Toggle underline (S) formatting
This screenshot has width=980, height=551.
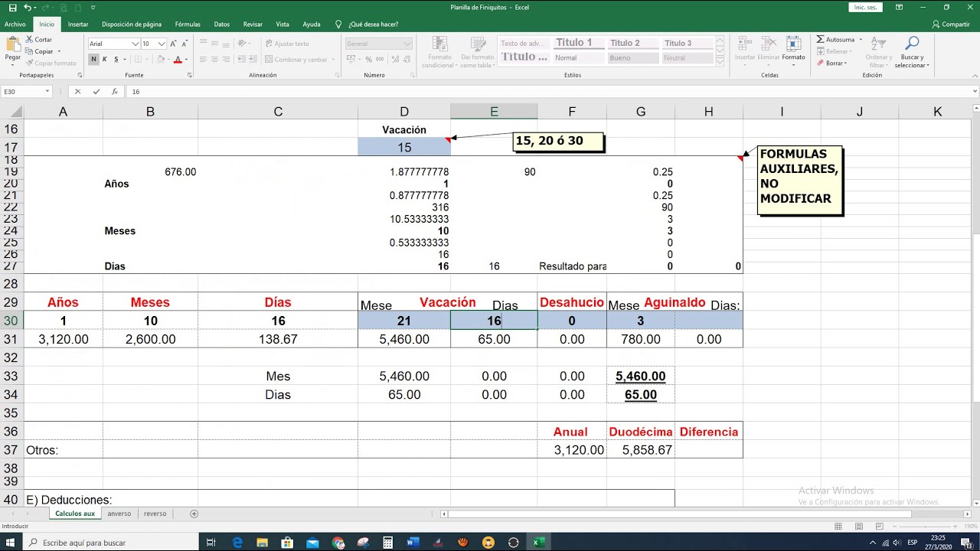coord(116,59)
